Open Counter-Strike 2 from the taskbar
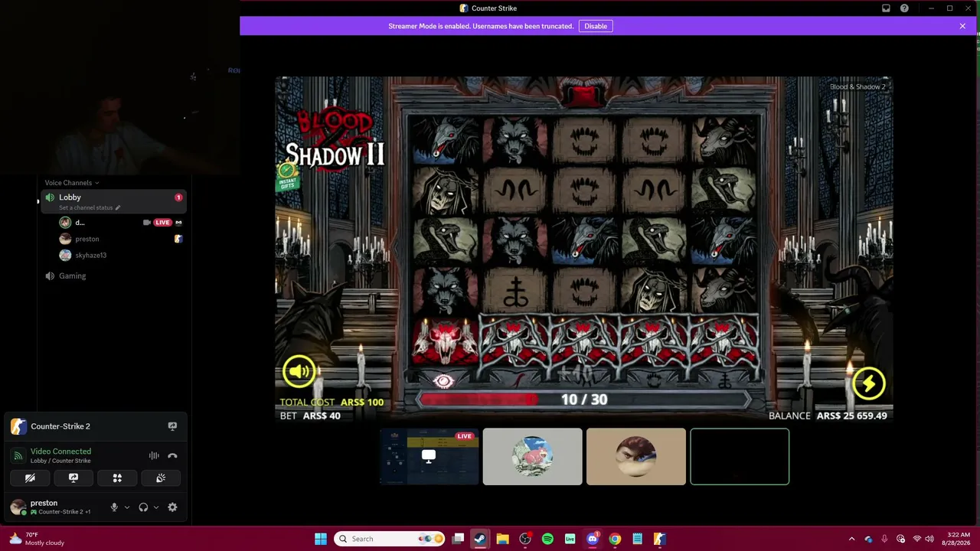Image resolution: width=980 pixels, height=551 pixels. click(x=659, y=539)
